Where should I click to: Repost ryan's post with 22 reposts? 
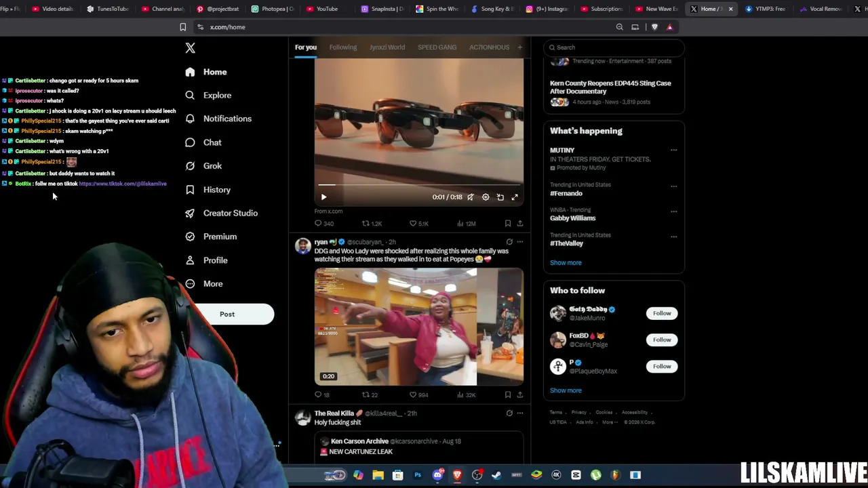point(370,394)
